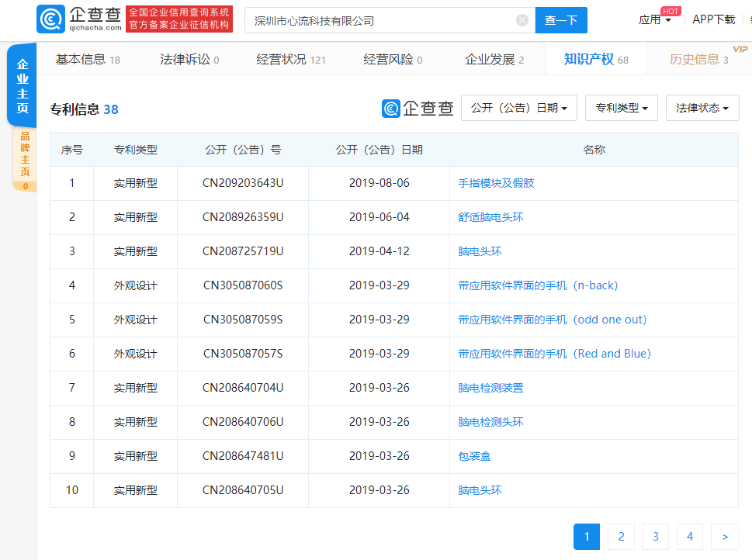This screenshot has height=560, width=752.
Task: Clear the search box with X icon
Action: pyautogui.click(x=522, y=20)
